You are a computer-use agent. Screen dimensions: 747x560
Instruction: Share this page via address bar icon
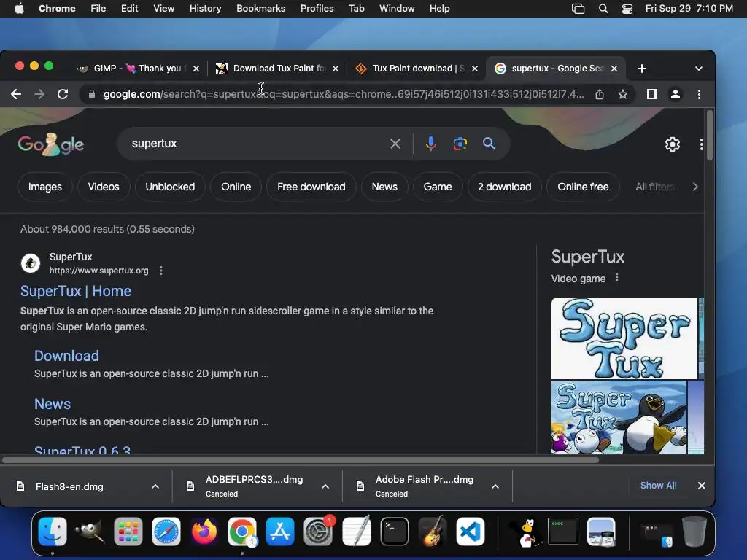click(x=600, y=94)
